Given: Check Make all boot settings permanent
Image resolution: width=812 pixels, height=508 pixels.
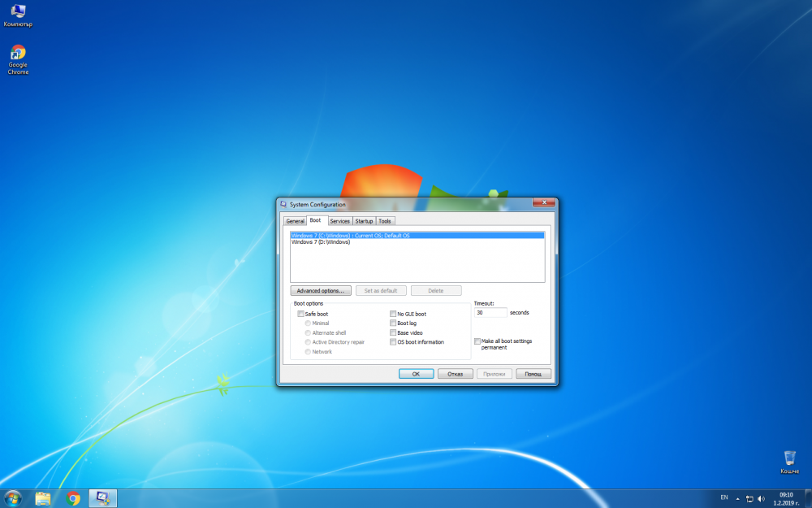Looking at the screenshot, I should click(477, 341).
